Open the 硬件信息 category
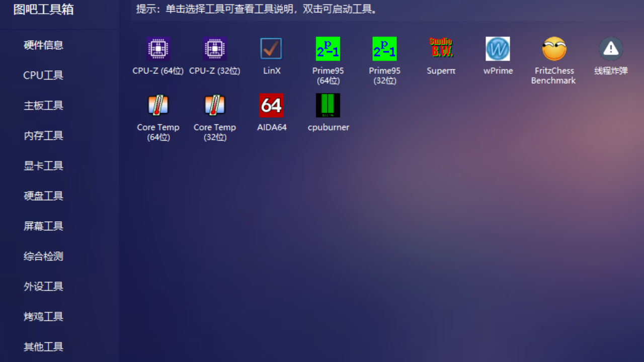This screenshot has width=644, height=362. 43,45
